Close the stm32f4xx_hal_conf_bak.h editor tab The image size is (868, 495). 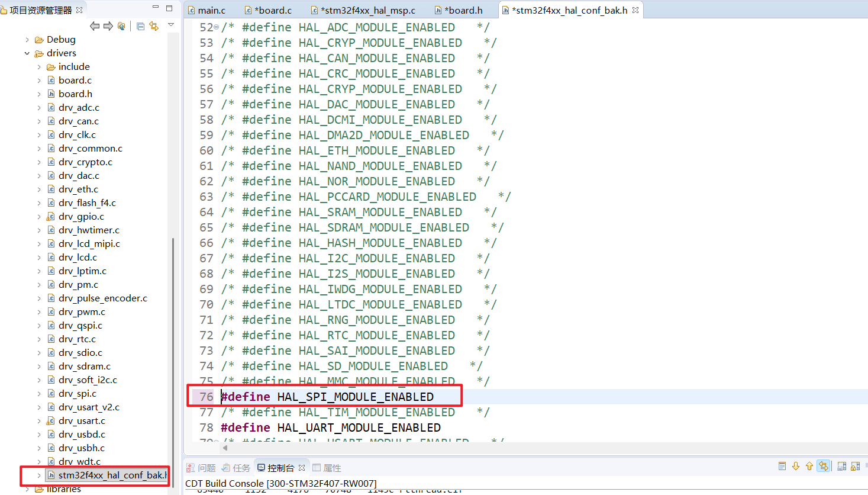(635, 10)
